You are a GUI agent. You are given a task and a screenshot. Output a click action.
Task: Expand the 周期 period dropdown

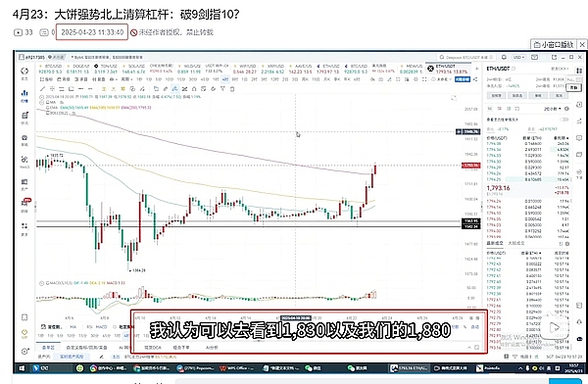[x=126, y=79]
